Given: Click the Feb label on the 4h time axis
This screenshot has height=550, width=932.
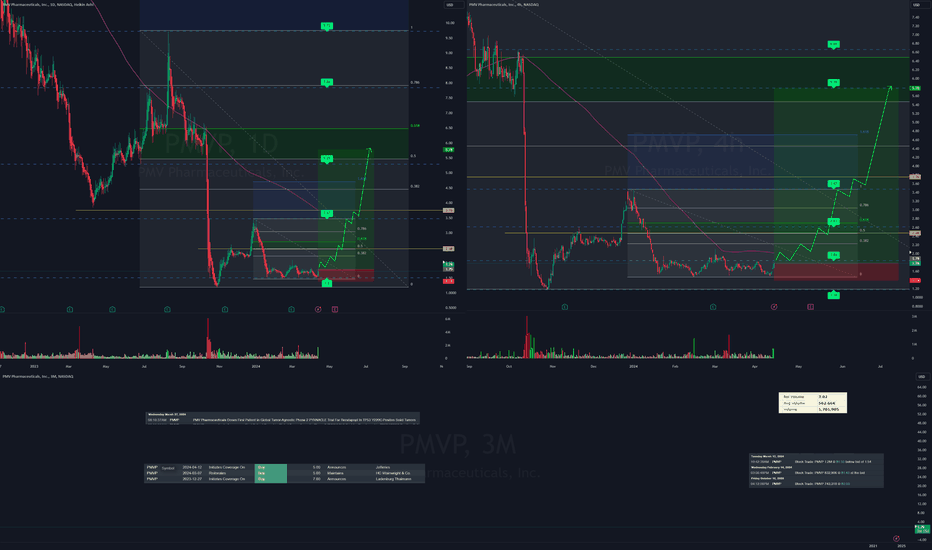Looking at the screenshot, I should click(x=675, y=366).
